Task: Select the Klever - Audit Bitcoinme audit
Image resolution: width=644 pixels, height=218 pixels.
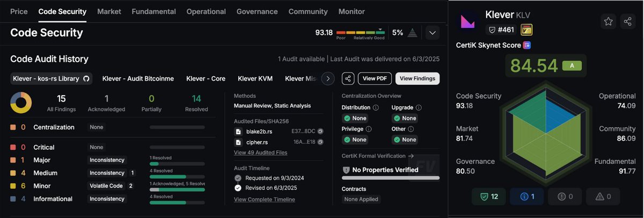Action: (138, 79)
